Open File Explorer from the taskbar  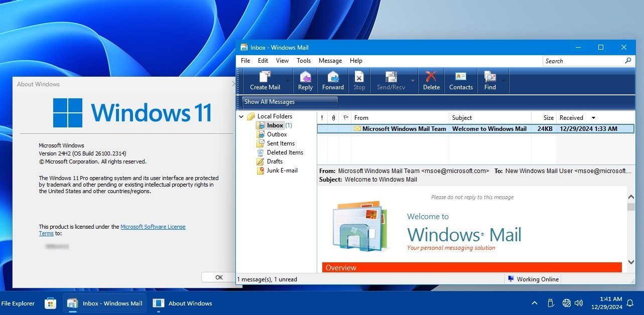[18, 303]
